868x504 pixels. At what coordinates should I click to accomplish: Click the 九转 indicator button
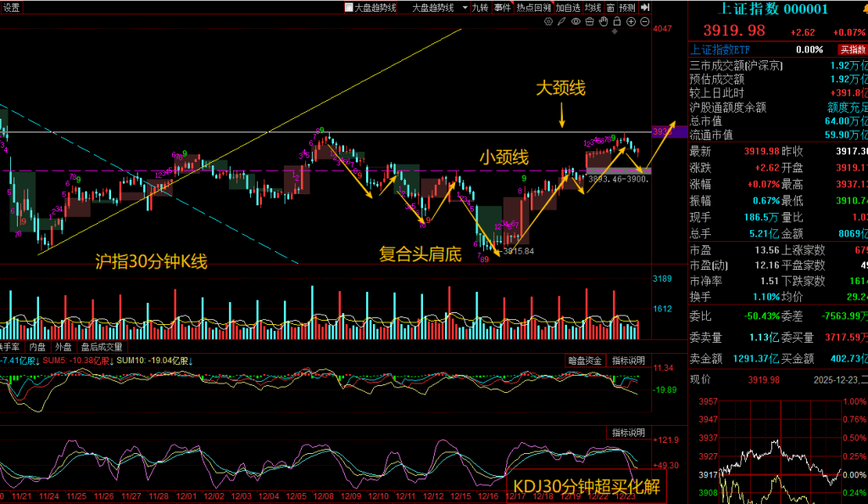[x=481, y=8]
